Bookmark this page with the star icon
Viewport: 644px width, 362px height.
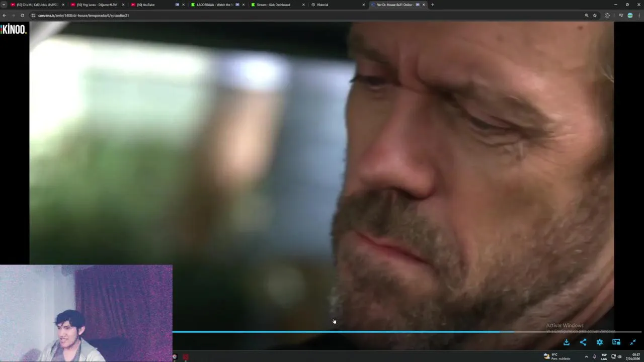[595, 16]
